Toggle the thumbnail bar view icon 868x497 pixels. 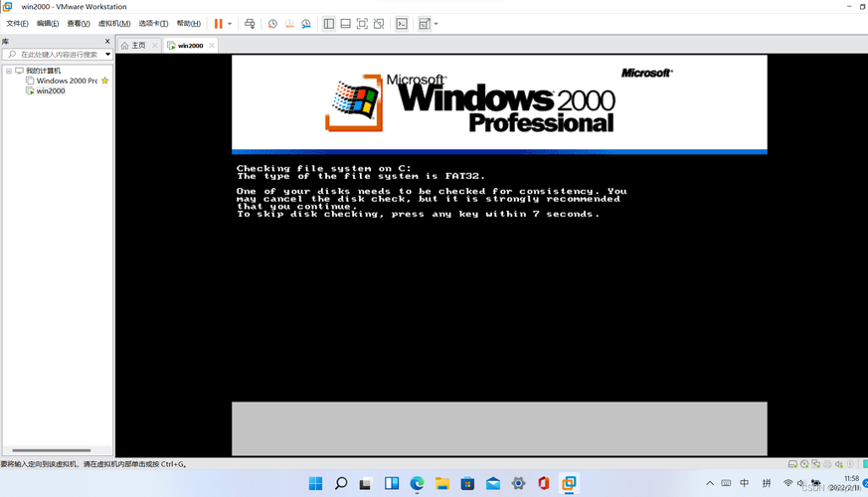[x=345, y=24]
